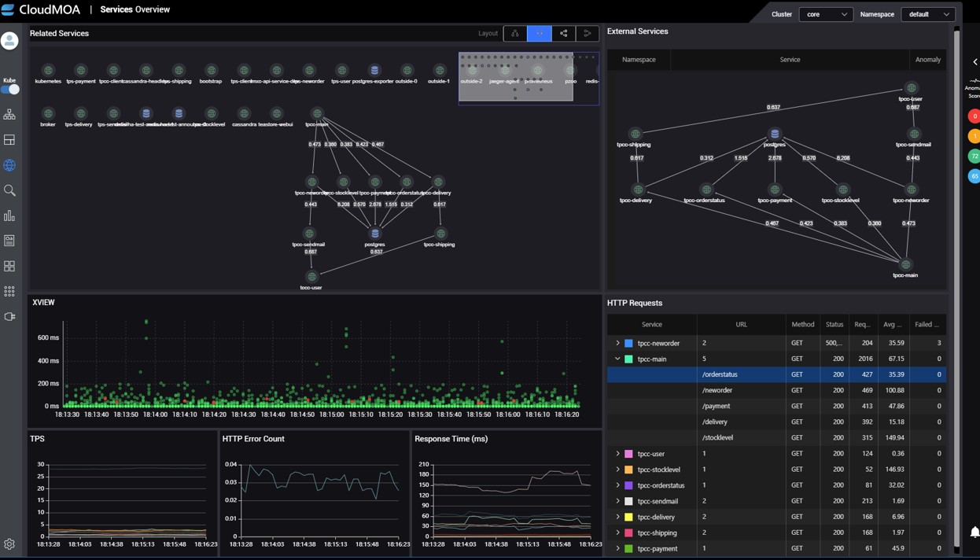The width and height of the screenshot is (980, 560).
Task: Open the topology hierarchy icon in sidebar
Action: pyautogui.click(x=9, y=115)
